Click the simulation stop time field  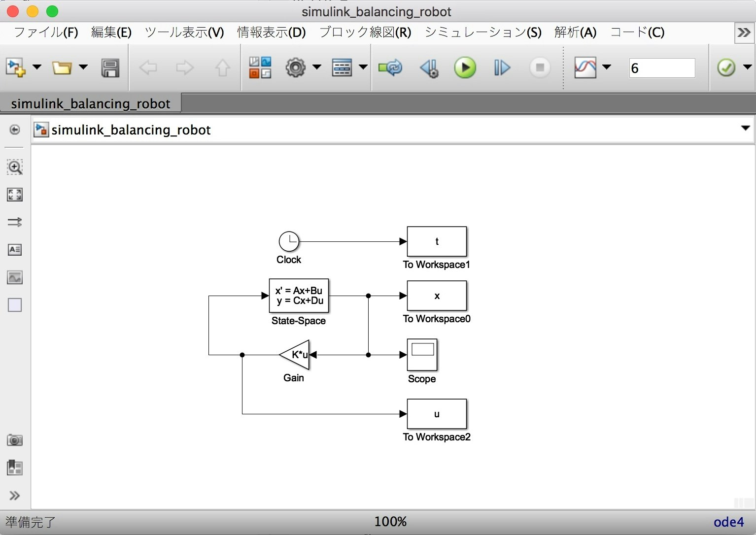pyautogui.click(x=662, y=68)
